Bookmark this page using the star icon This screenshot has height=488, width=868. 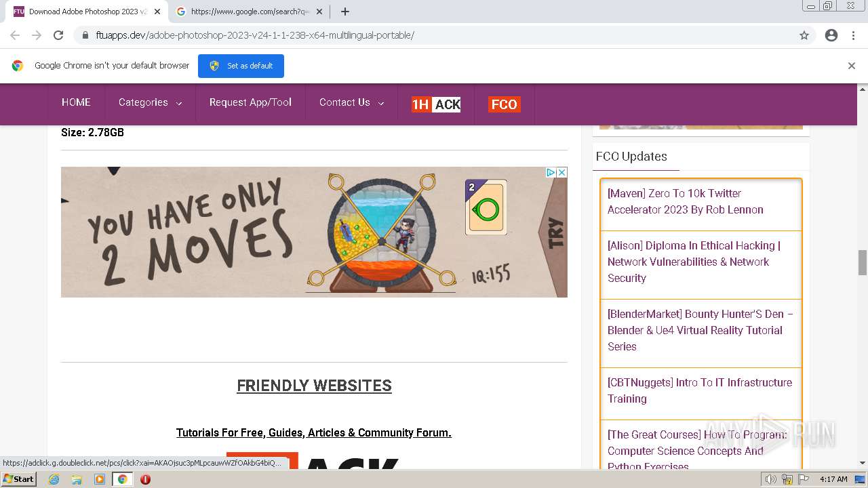pyautogui.click(x=804, y=35)
